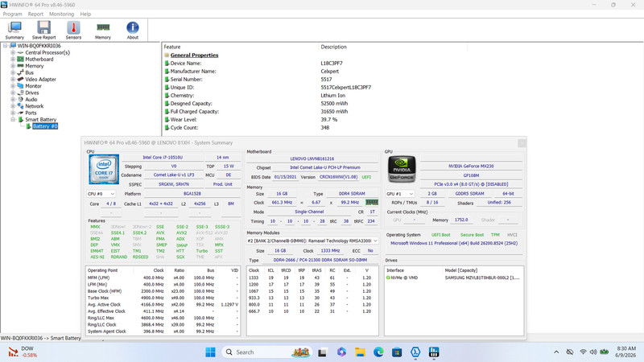Click the LENOVO LNVNB161216 motherboard field
This screenshot has width=644, height=362.
[312, 158]
